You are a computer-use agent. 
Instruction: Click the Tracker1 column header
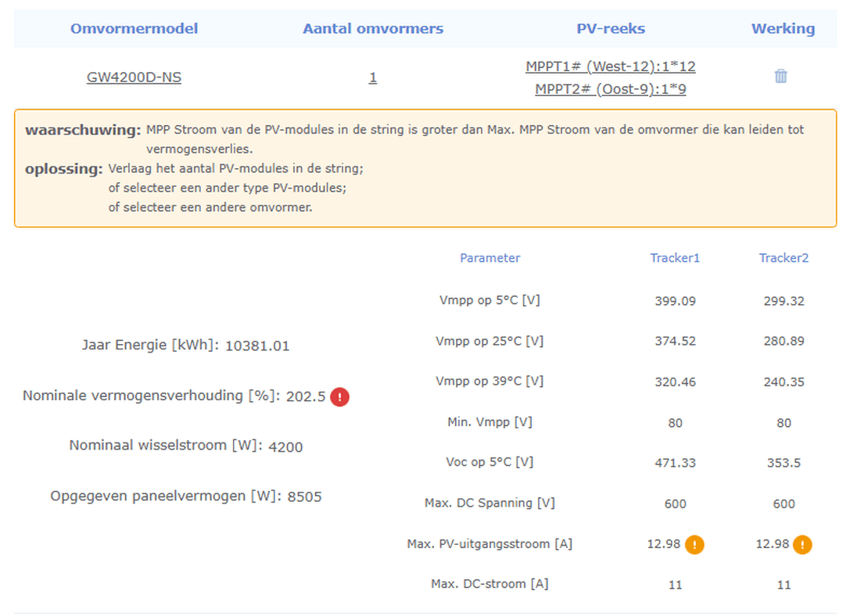tap(675, 258)
